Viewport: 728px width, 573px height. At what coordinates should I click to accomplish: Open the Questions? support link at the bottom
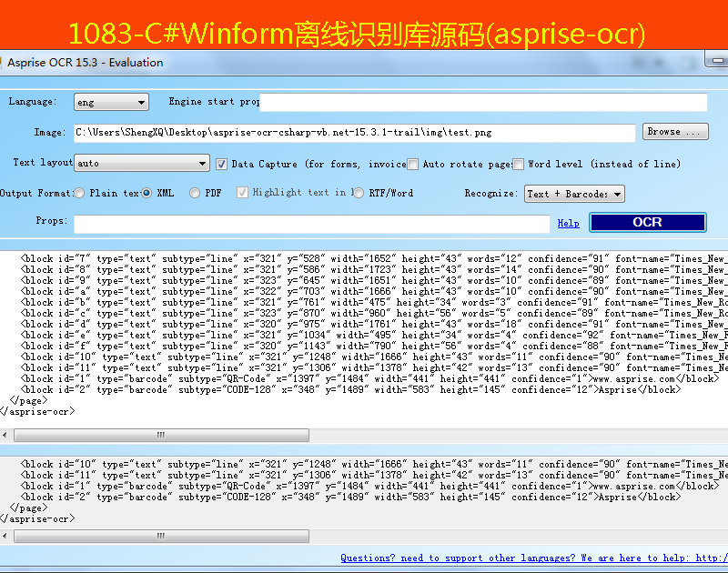tap(534, 558)
